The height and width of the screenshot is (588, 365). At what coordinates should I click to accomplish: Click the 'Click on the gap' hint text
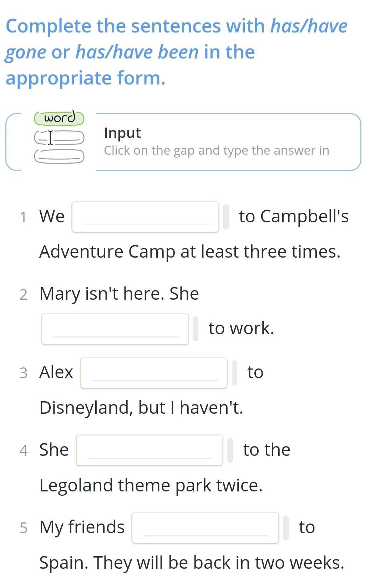(216, 150)
